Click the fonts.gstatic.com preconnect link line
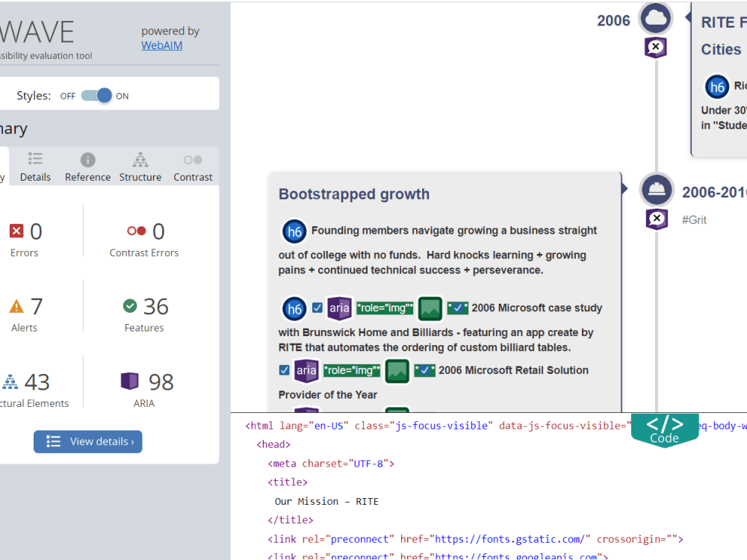This screenshot has height=560, width=747. pos(475,539)
